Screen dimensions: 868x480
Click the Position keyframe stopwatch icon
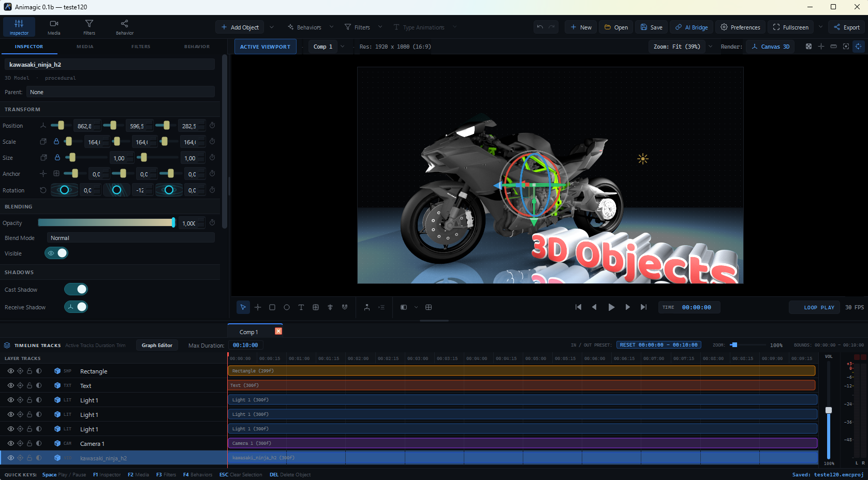pyautogui.click(x=212, y=126)
